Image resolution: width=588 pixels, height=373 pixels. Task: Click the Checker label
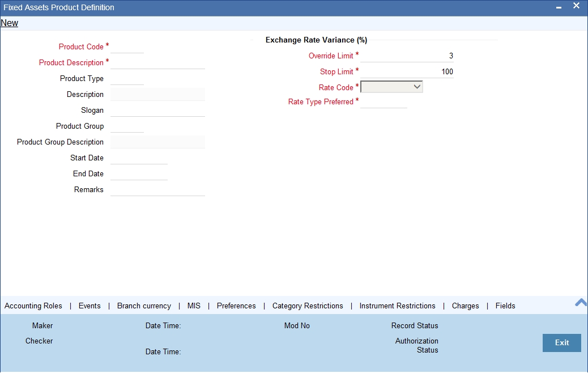click(39, 341)
